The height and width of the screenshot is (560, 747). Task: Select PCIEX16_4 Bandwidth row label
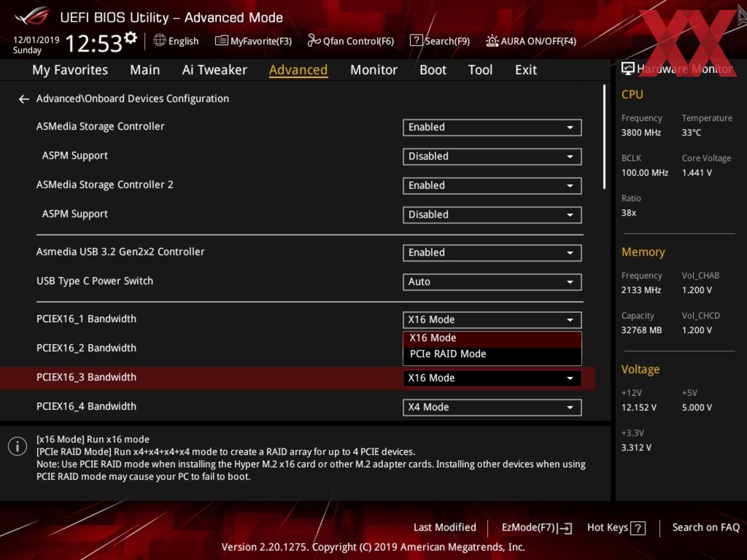[x=86, y=406]
